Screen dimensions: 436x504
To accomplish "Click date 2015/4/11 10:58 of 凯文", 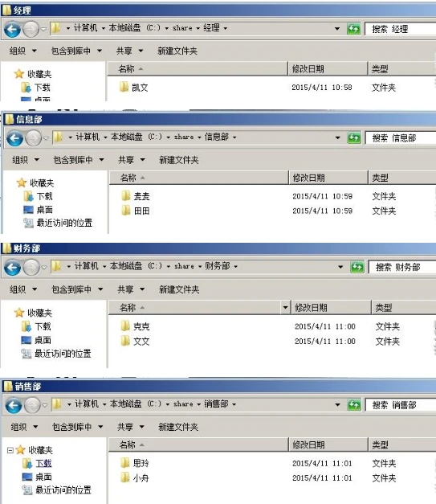I will [x=322, y=88].
